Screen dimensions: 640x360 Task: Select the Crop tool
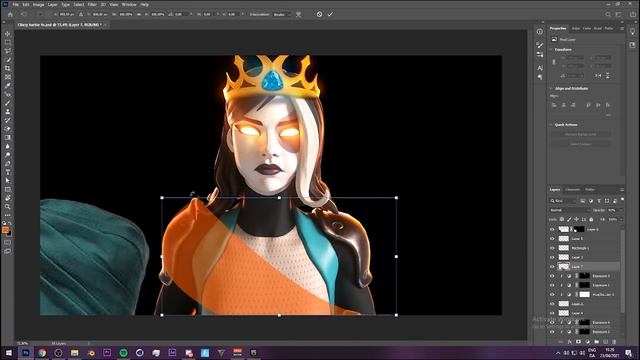[7, 68]
